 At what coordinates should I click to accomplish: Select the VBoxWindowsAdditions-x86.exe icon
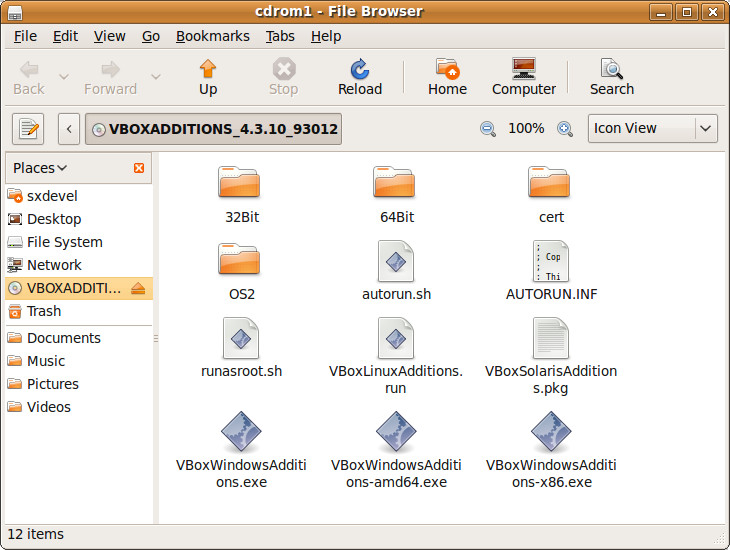(x=551, y=432)
